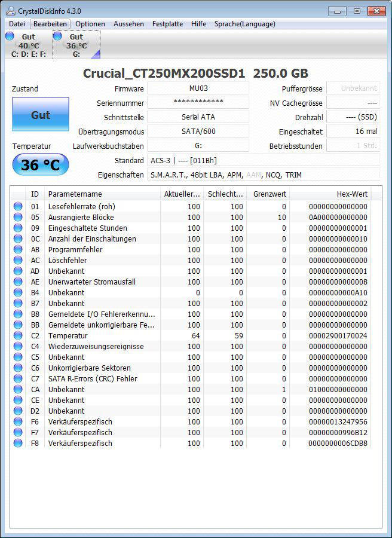The height and width of the screenshot is (538, 392).
Task: Click the status orb for Wiederzuweisungsereignisse
Action: [x=18, y=346]
